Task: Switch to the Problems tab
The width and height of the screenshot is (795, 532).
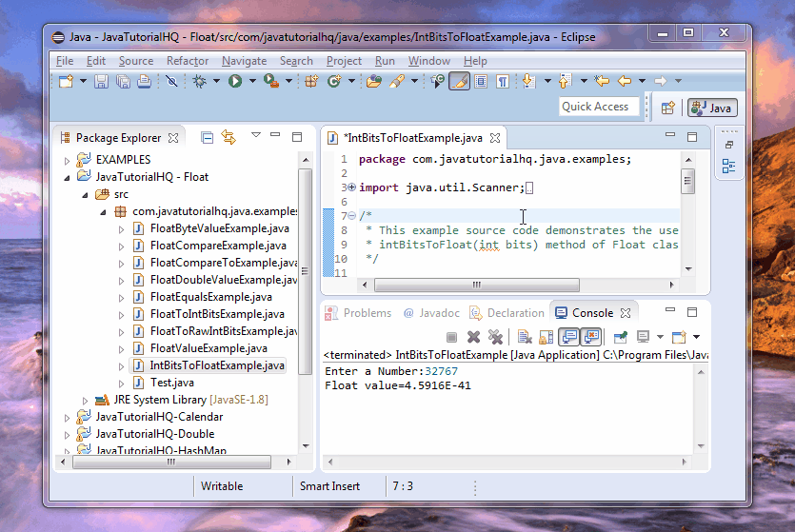Action: pos(358,313)
